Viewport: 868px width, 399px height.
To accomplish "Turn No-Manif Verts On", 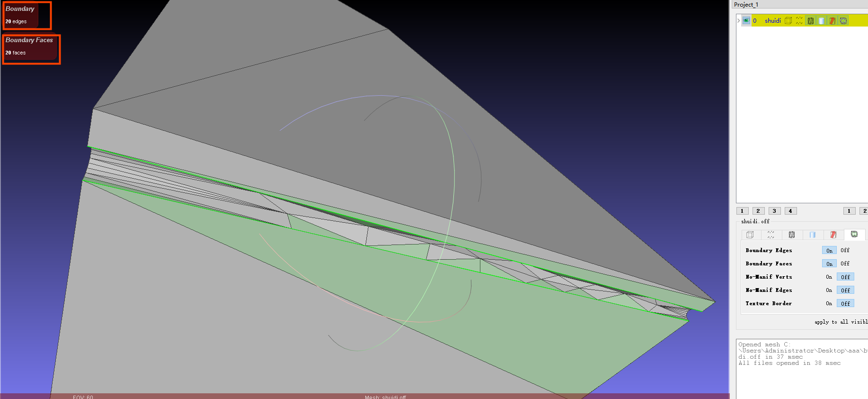I will 829,277.
